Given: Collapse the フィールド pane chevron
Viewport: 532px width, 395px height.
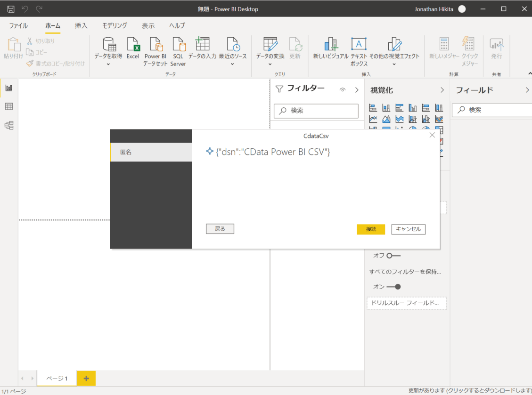Looking at the screenshot, I should (527, 90).
